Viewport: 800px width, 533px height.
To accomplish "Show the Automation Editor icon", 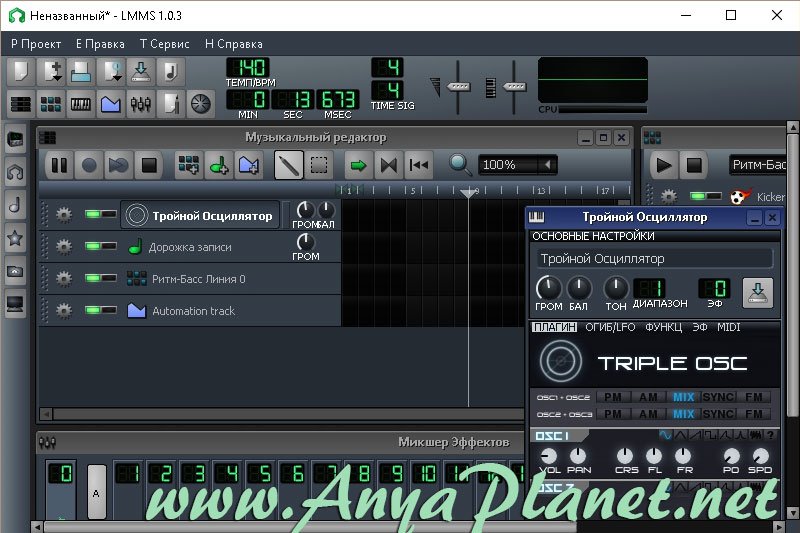I will click(x=111, y=104).
